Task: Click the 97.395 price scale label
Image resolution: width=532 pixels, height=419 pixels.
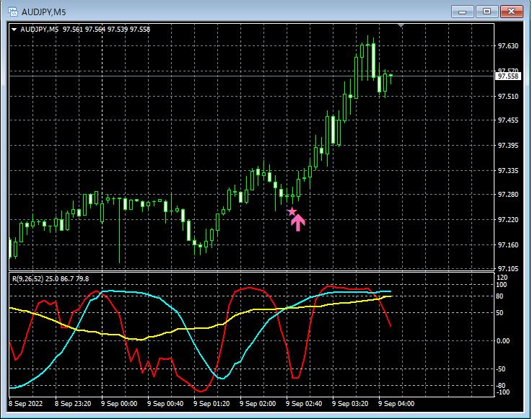Action: [508, 146]
